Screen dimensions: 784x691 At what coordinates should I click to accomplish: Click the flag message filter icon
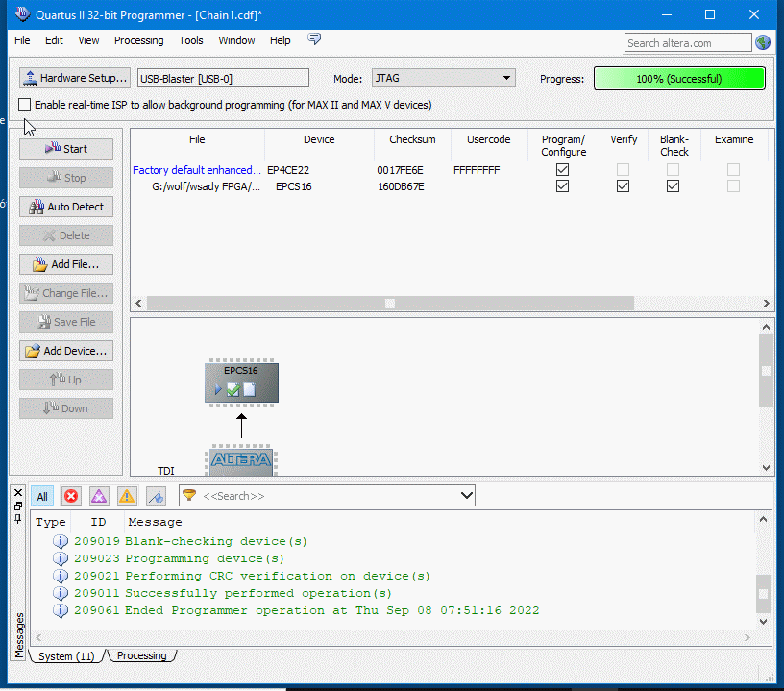(x=156, y=496)
